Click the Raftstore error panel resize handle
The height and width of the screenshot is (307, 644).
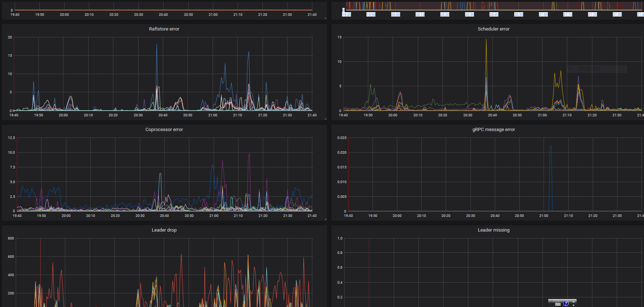click(x=325, y=118)
